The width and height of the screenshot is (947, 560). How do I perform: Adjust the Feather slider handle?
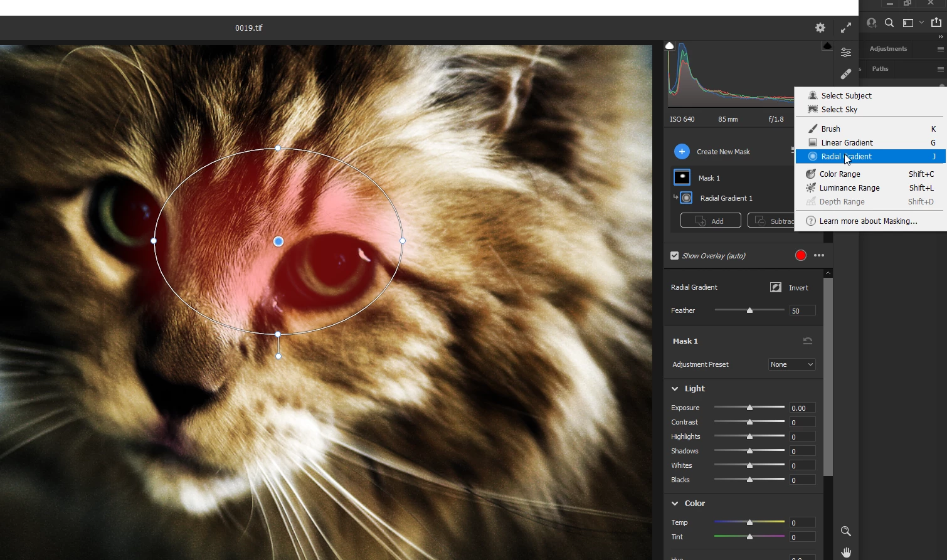point(749,310)
